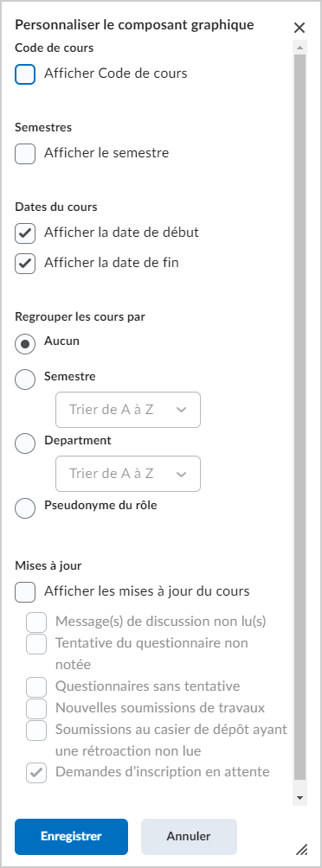322x868 pixels.
Task: Check Message(s) de discussion non lu(s)
Action: (36, 622)
